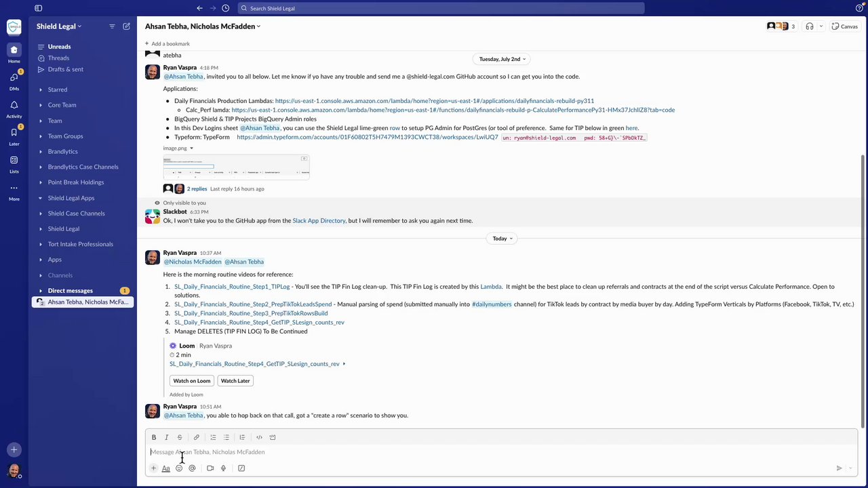Open the sidebar filter icon
Image resolution: width=868 pixels, height=488 pixels.
(112, 26)
